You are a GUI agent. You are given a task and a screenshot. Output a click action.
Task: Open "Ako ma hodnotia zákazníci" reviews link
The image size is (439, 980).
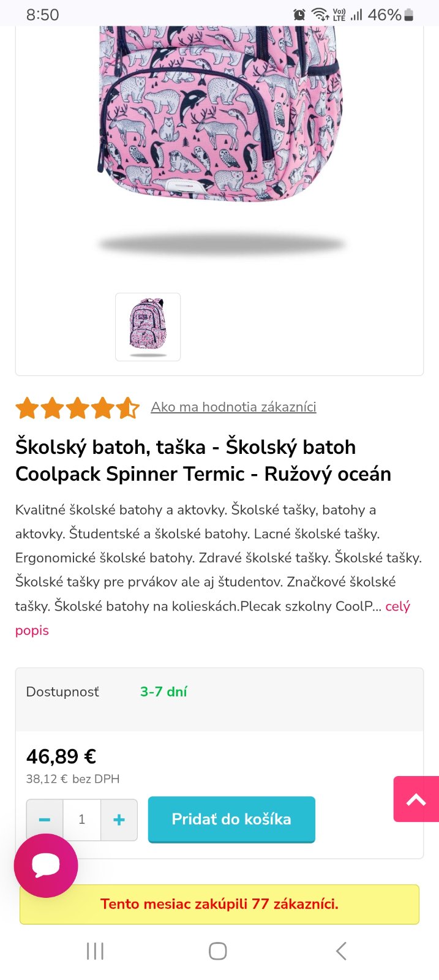[233, 407]
